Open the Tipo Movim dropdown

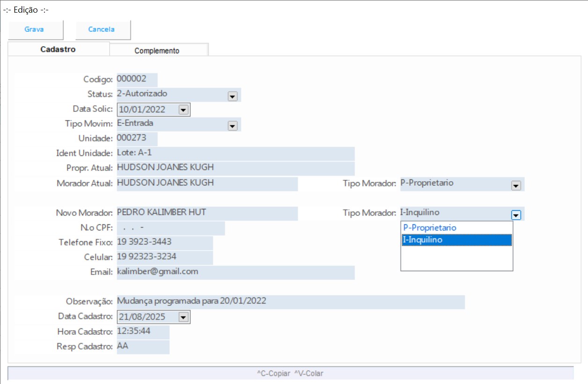pyautogui.click(x=232, y=126)
